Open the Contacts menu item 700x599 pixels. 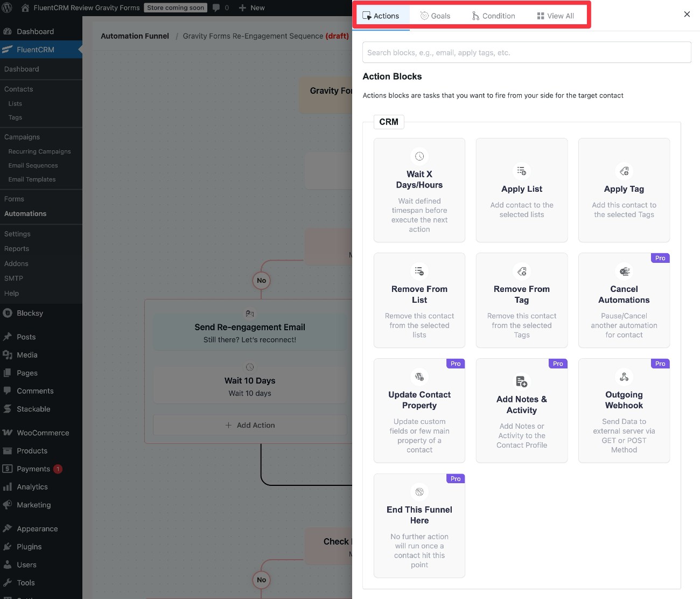click(19, 89)
